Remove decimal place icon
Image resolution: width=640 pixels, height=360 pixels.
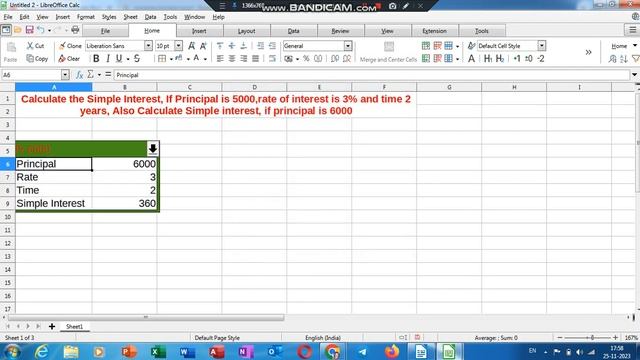tap(347, 59)
